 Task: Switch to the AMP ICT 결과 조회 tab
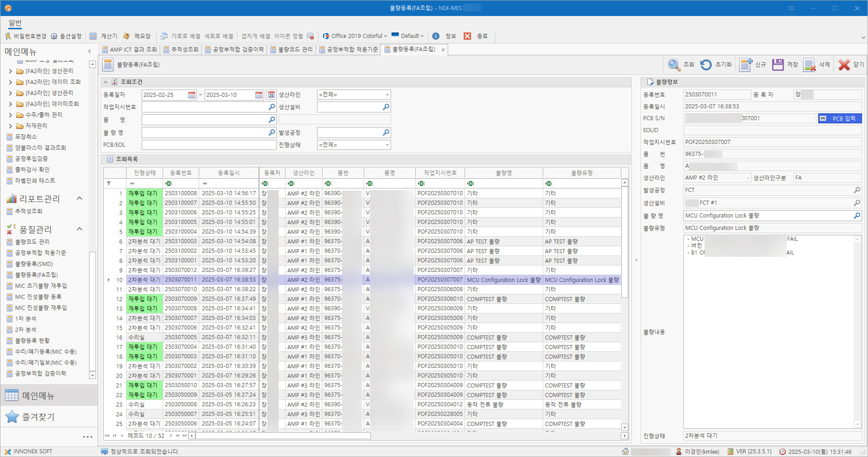[129, 49]
